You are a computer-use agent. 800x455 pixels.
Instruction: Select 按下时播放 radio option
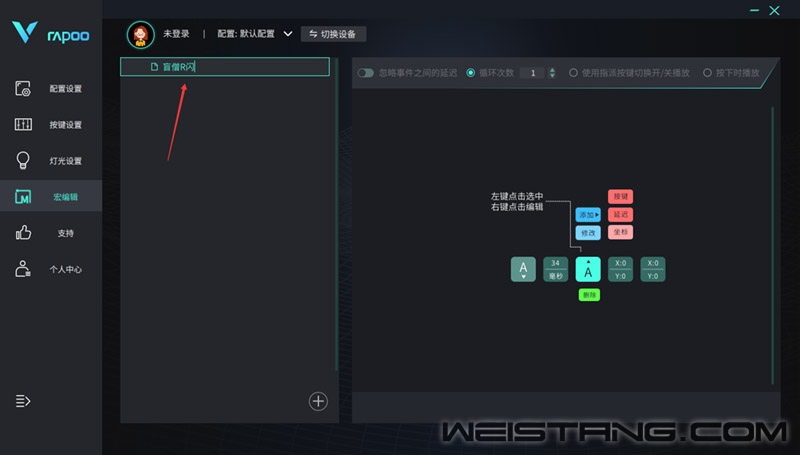707,73
